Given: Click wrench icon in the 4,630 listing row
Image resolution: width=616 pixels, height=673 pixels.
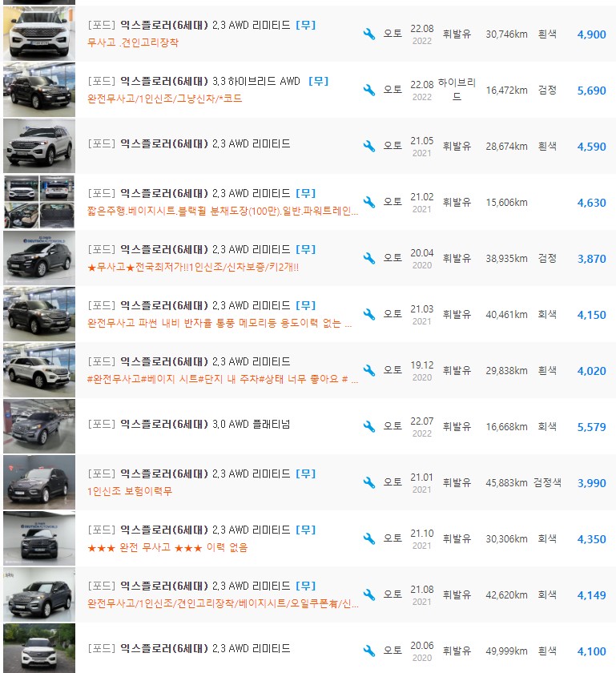Looking at the screenshot, I should pos(368,202).
